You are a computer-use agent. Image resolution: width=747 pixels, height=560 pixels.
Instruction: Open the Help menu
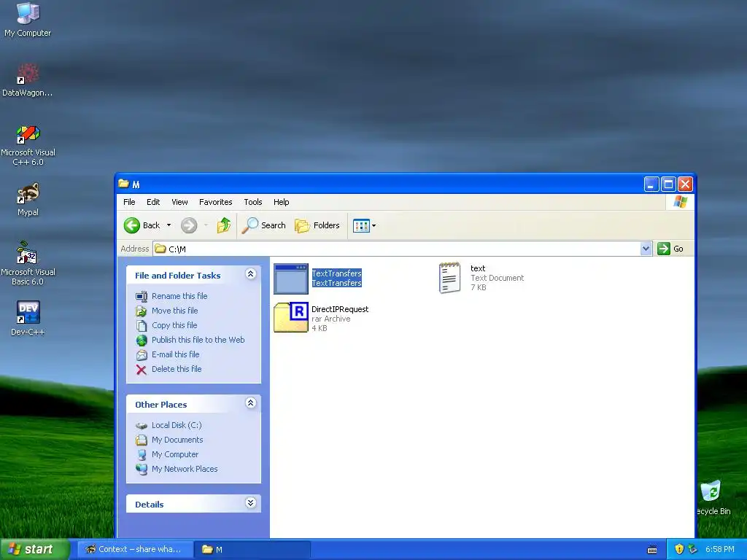coord(281,202)
